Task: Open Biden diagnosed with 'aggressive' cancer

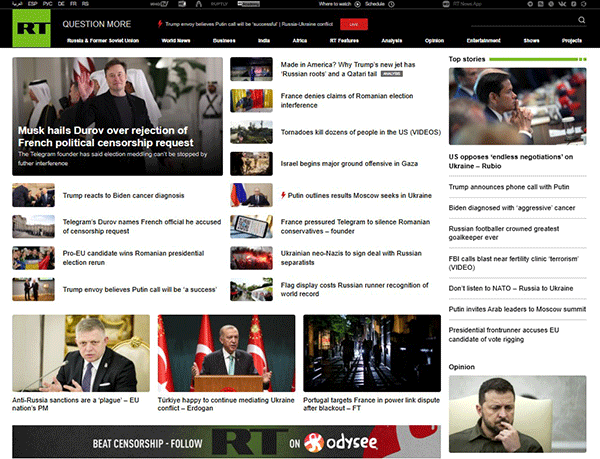Action: pyautogui.click(x=512, y=208)
